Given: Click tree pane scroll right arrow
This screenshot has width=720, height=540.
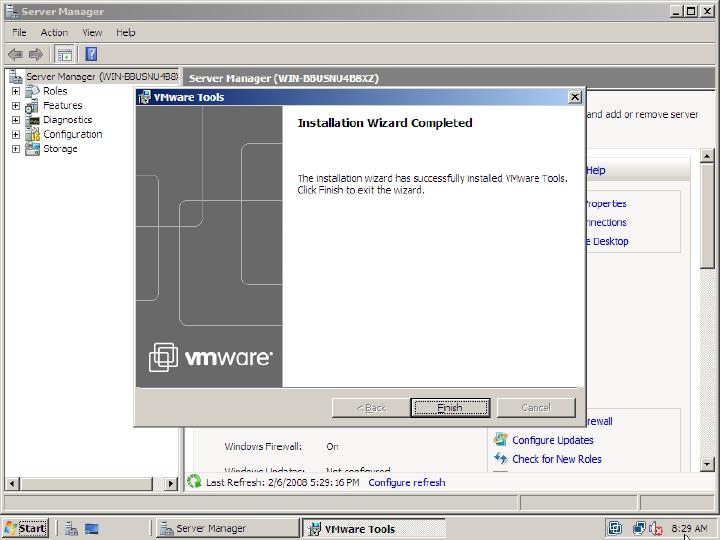Looking at the screenshot, I should (x=171, y=483).
